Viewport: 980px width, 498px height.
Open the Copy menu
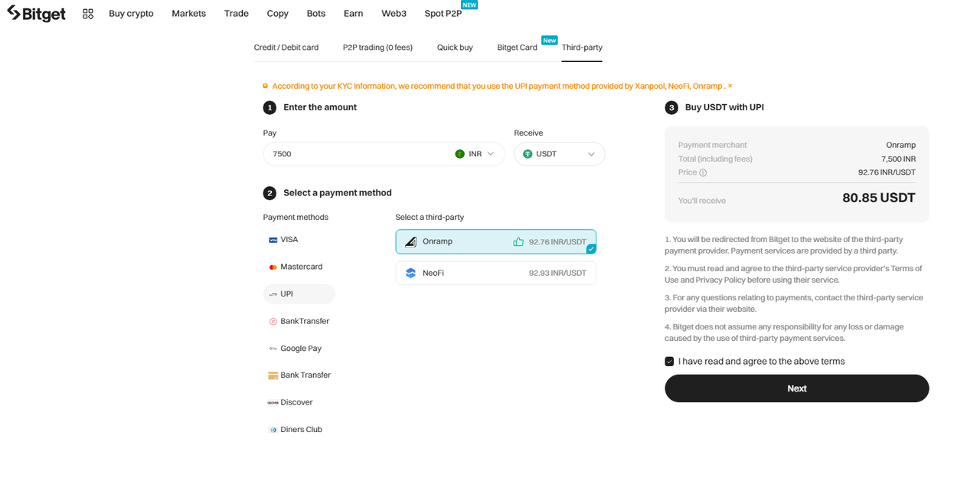pos(278,14)
